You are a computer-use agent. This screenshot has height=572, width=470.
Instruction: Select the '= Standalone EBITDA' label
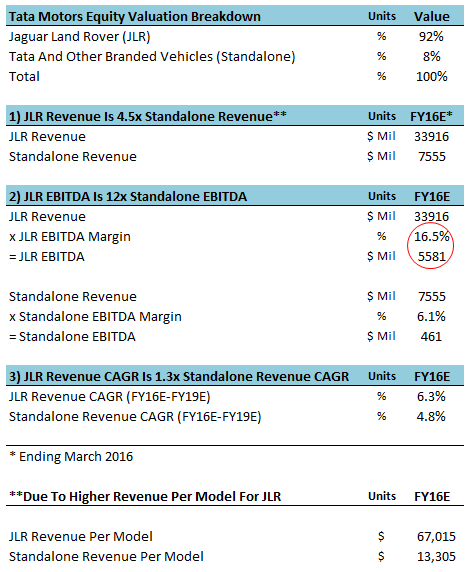(72, 337)
